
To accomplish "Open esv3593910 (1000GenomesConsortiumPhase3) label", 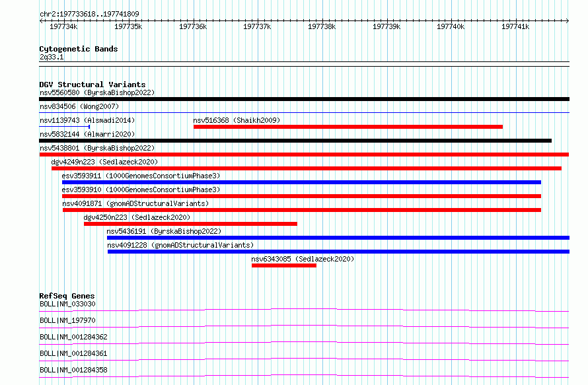I will pyautogui.click(x=141, y=190).
